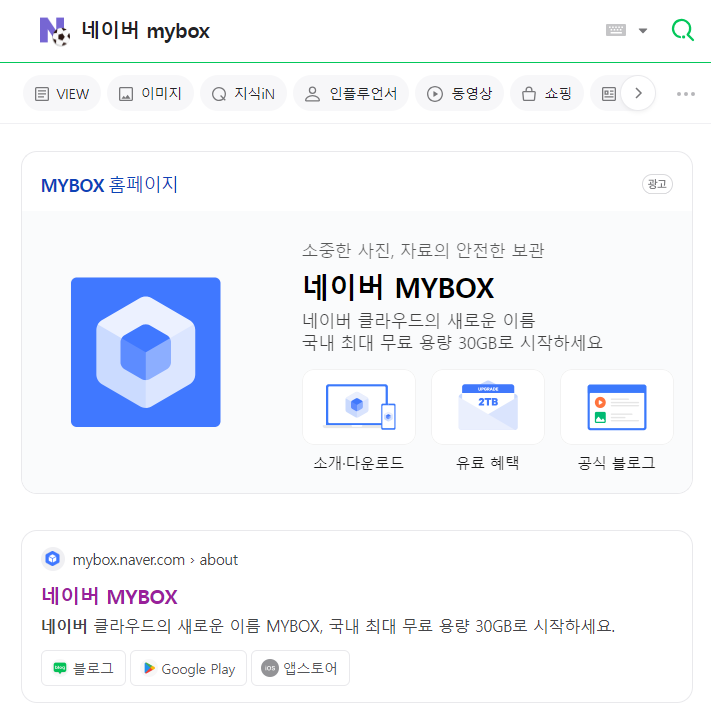
Task: Switch to the 인플루언서 tab
Action: 351,94
